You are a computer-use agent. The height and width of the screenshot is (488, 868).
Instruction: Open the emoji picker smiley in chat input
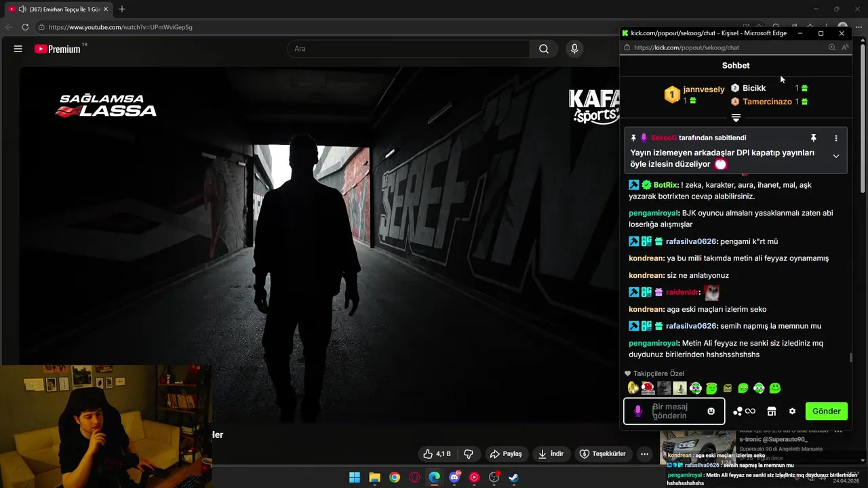711,411
